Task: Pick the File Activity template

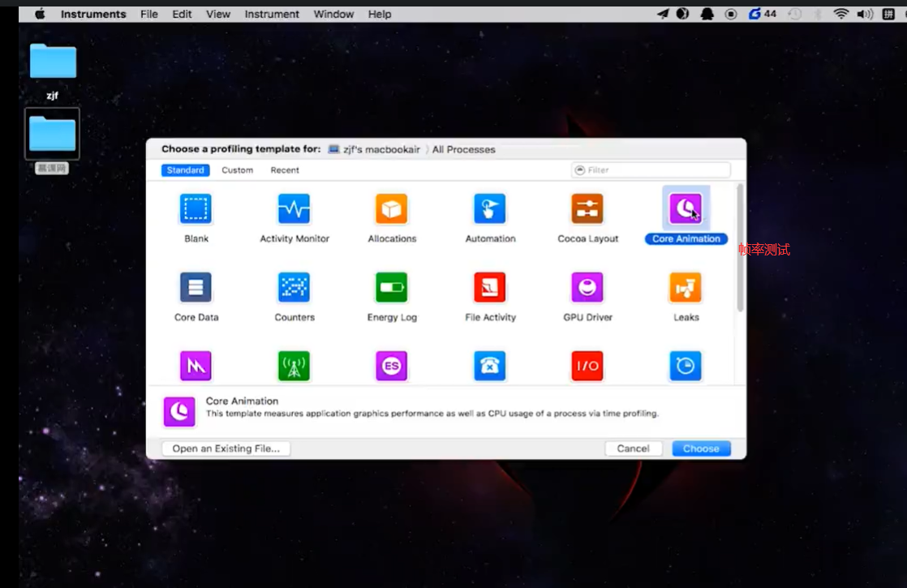Action: [490, 287]
